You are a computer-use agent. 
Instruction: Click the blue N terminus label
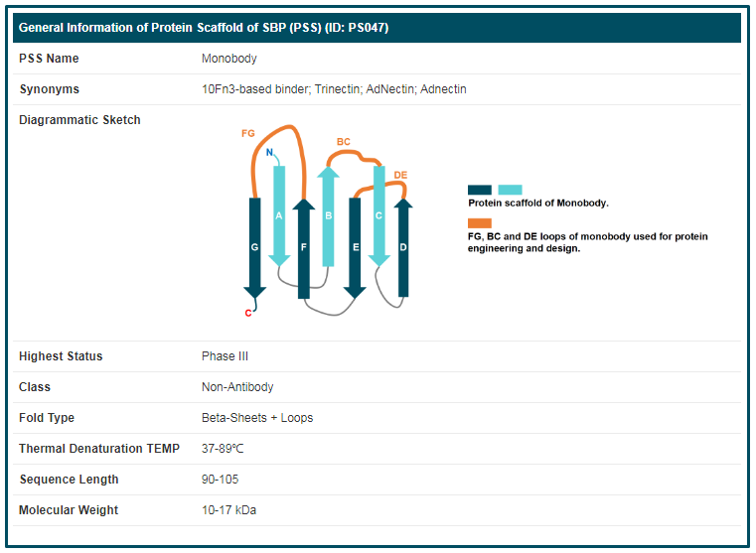click(x=269, y=153)
